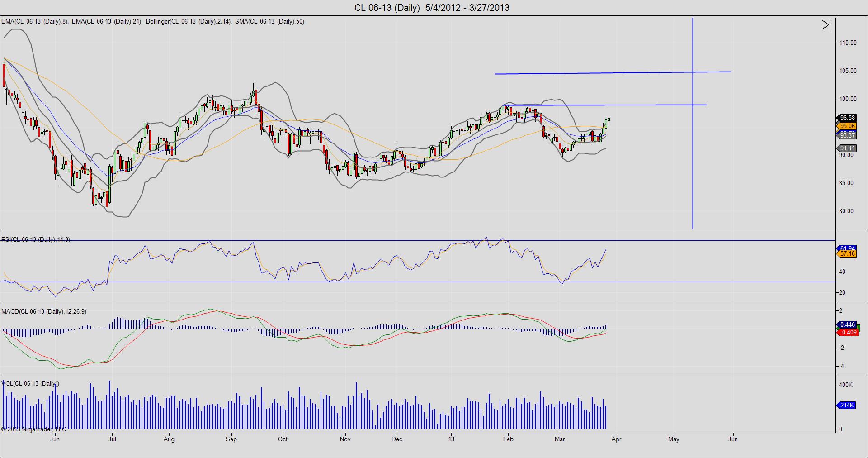Click the Jul date axis label
Image resolution: width=868 pixels, height=458 pixels.
(112, 439)
